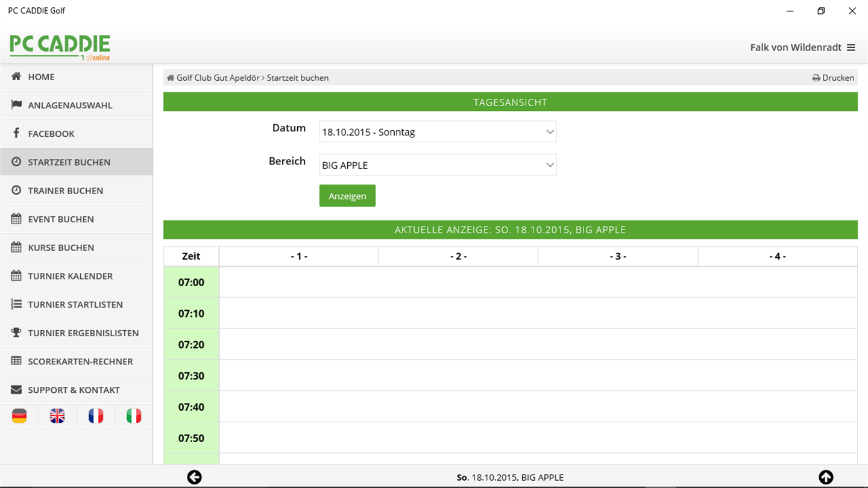Image resolution: width=868 pixels, height=488 pixels.
Task: Click the left arrow at the bottom bar
Action: coord(194,477)
